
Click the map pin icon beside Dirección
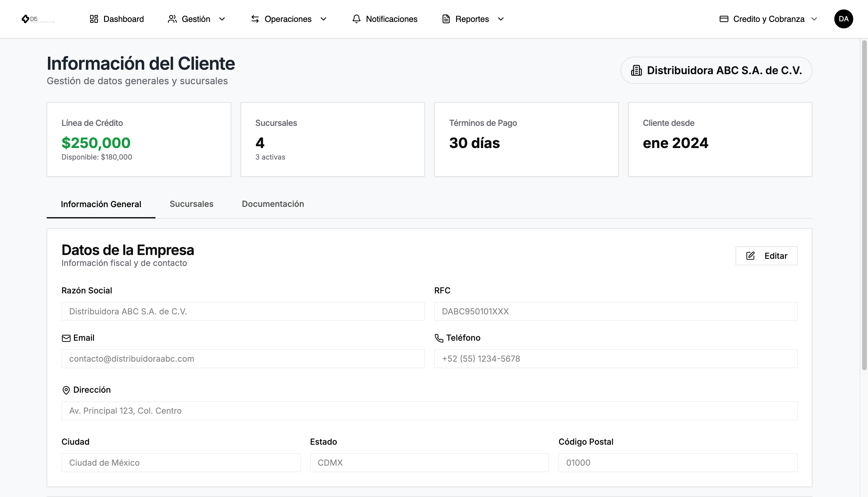click(x=66, y=390)
